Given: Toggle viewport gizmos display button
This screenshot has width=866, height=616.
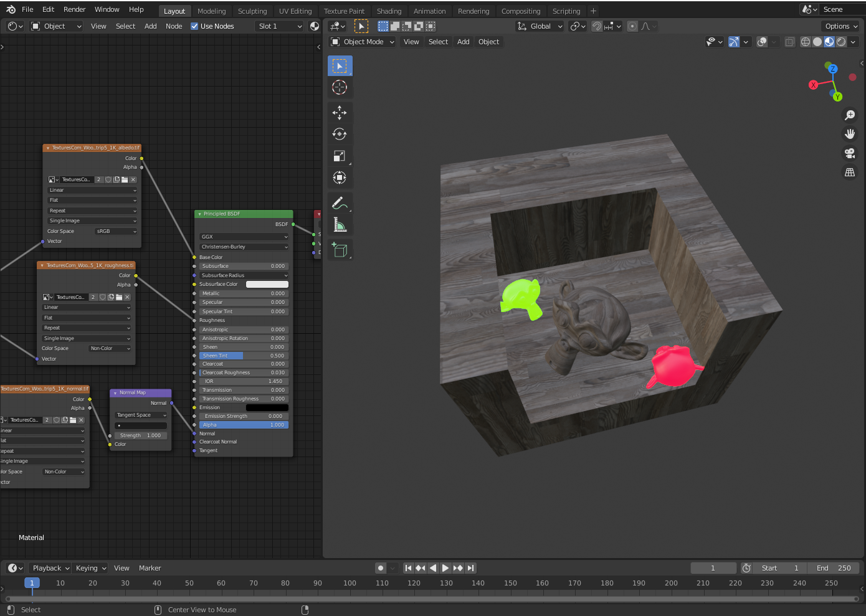Looking at the screenshot, I should pos(735,42).
